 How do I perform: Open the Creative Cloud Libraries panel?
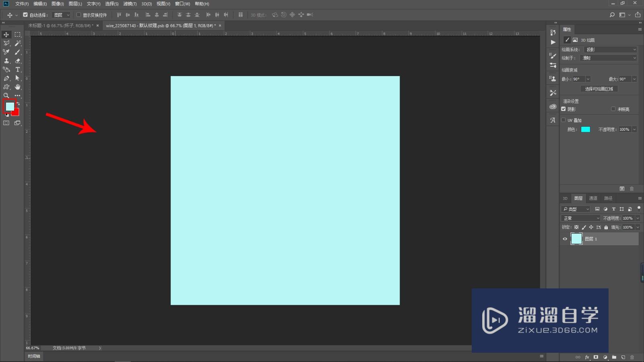pos(553,107)
